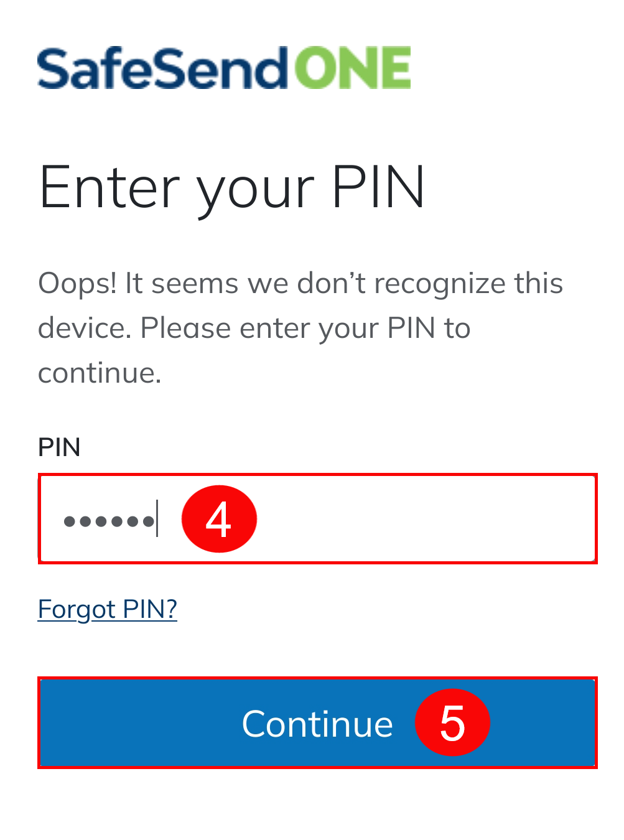The image size is (624, 840).
Task: Click the unrecognized device message text
Action: coord(299,328)
